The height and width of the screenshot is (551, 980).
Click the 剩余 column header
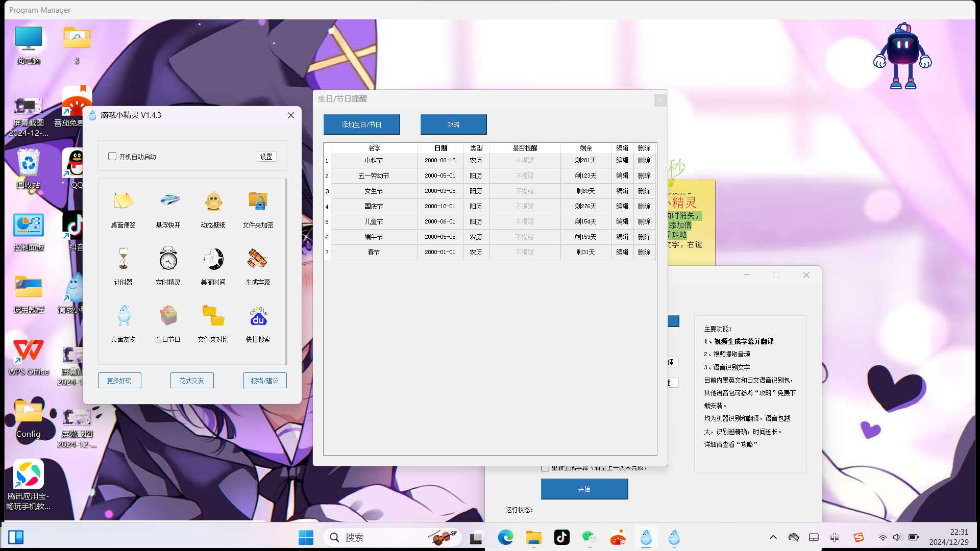[x=586, y=148]
